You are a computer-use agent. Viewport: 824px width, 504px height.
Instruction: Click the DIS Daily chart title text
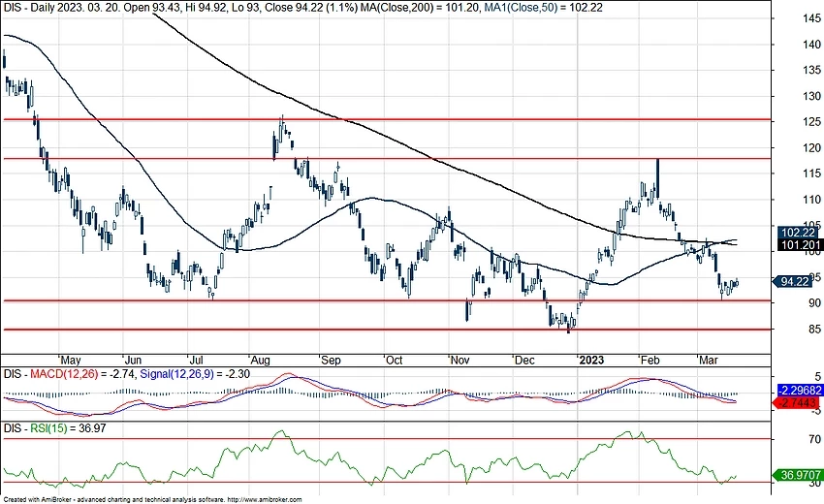180,8
